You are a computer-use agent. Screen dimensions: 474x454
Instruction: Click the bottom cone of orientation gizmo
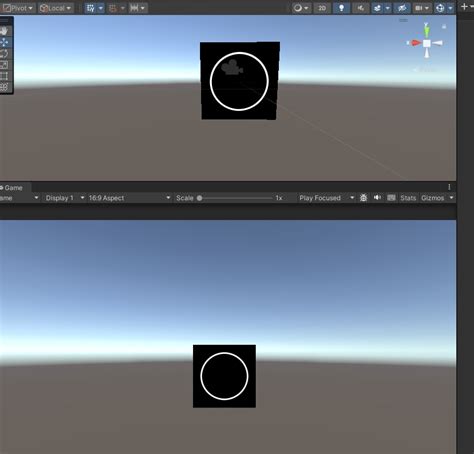pyautogui.click(x=427, y=53)
